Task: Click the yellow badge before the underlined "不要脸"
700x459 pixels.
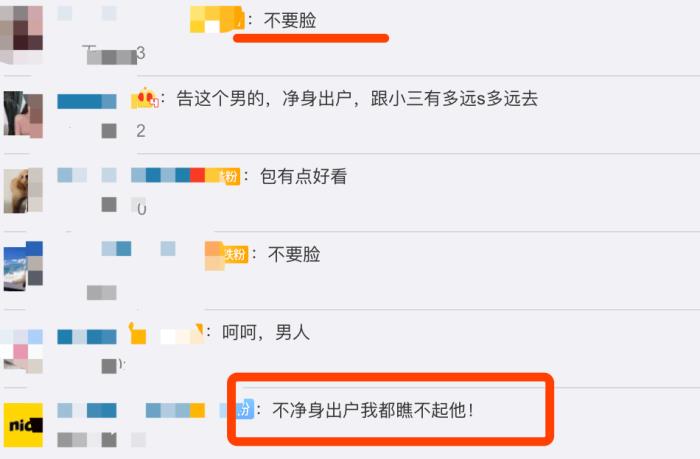Action: (x=217, y=20)
